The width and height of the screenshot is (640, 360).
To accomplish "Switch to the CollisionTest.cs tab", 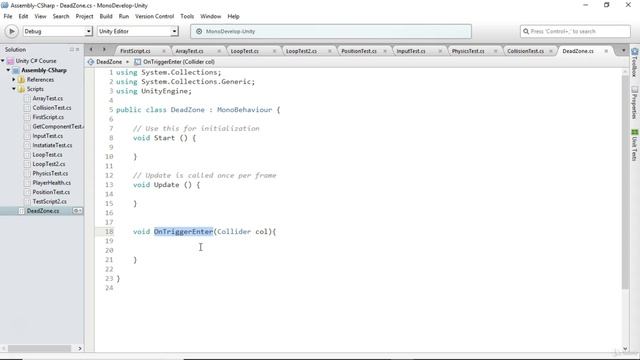I will (525, 51).
